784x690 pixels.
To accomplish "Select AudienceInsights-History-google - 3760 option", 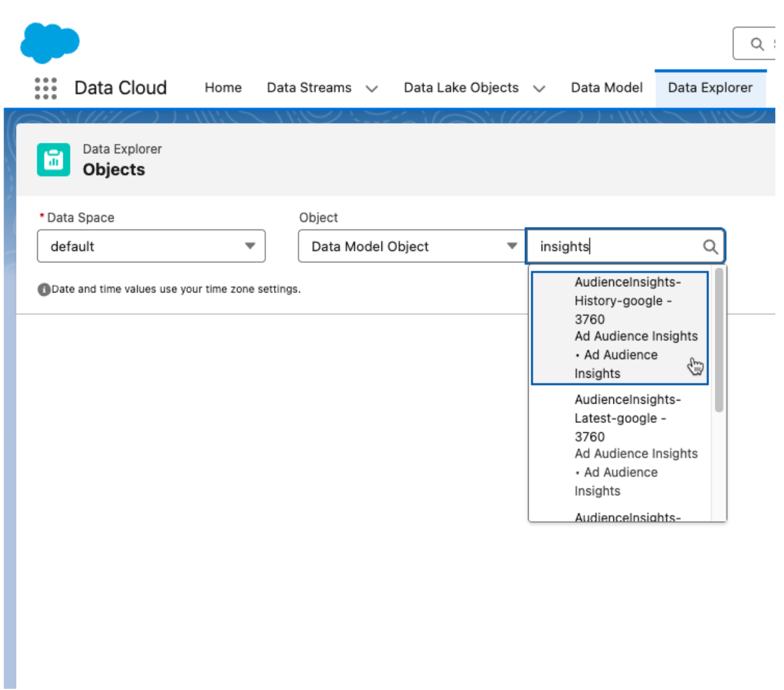I will point(620,328).
